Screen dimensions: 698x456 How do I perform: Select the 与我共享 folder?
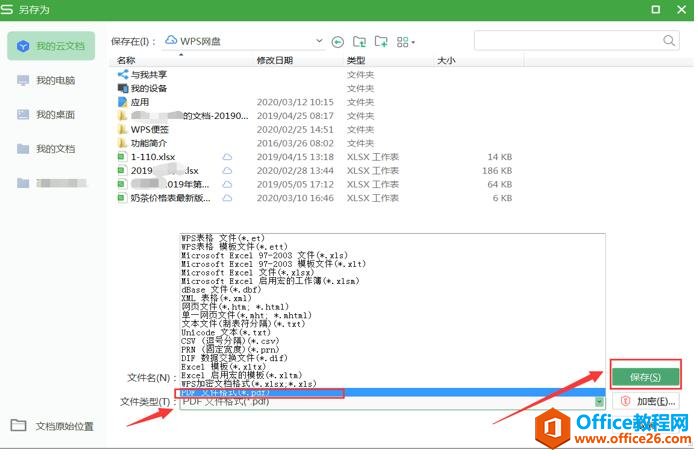tap(149, 75)
